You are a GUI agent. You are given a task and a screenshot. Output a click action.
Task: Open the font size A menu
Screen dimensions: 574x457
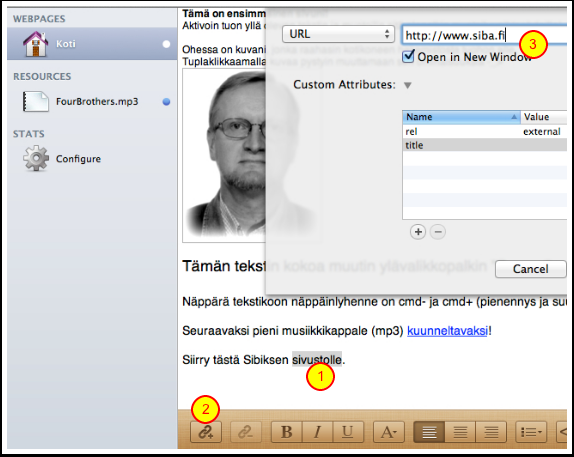click(388, 432)
